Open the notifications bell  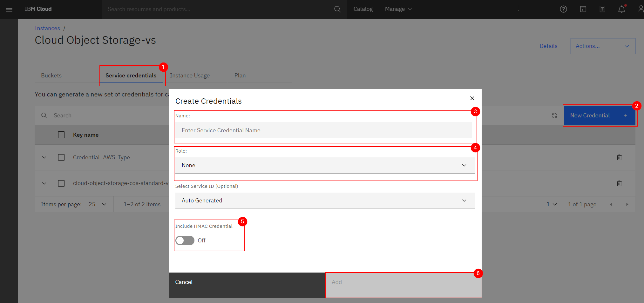pyautogui.click(x=622, y=9)
